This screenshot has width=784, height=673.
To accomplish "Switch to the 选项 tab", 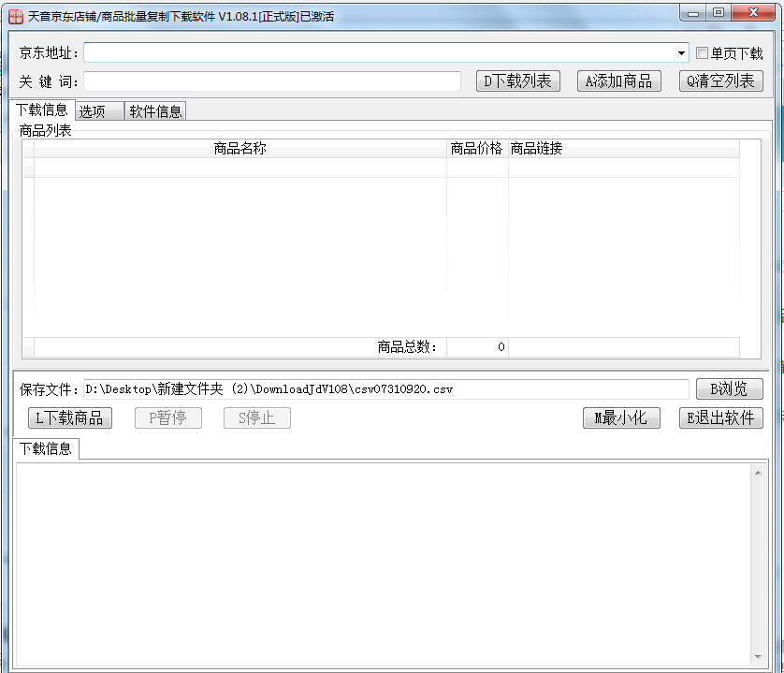I will tap(99, 111).
